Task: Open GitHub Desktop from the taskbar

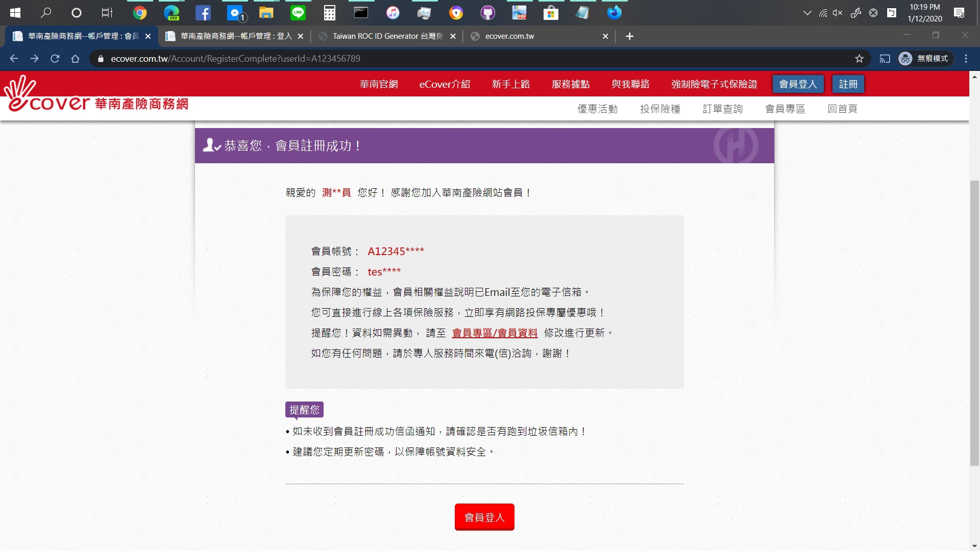Action: [x=488, y=13]
